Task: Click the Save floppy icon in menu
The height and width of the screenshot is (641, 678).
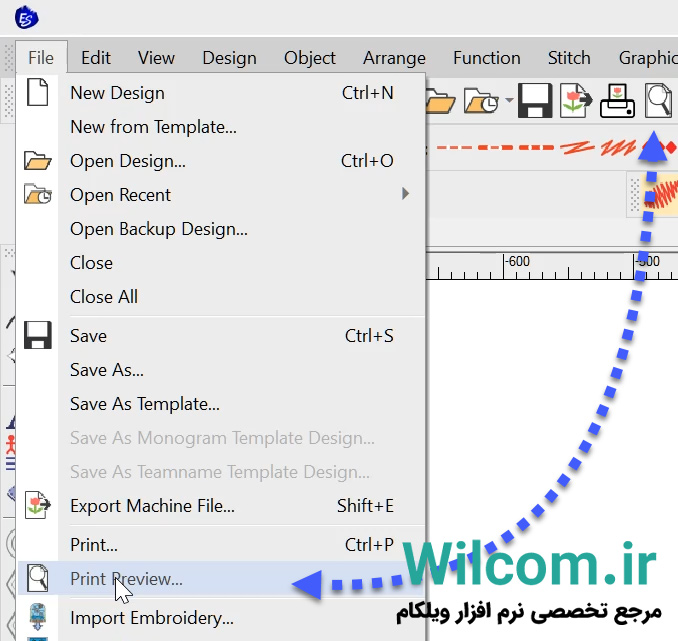Action: click(38, 335)
